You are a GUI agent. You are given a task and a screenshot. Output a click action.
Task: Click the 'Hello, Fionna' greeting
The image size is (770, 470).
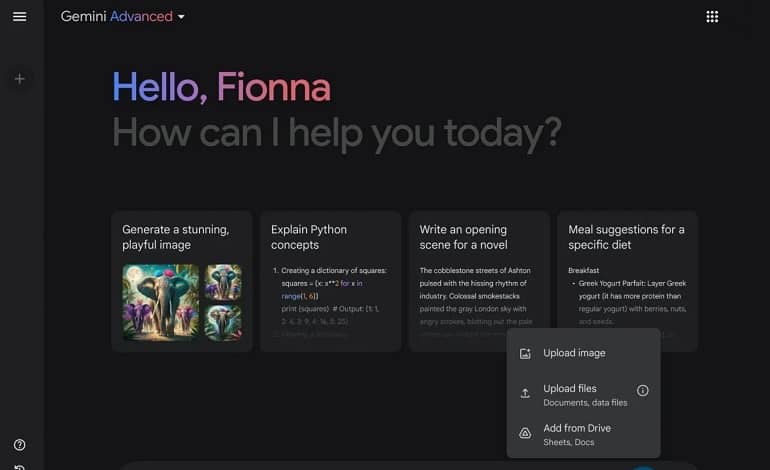[x=221, y=87]
